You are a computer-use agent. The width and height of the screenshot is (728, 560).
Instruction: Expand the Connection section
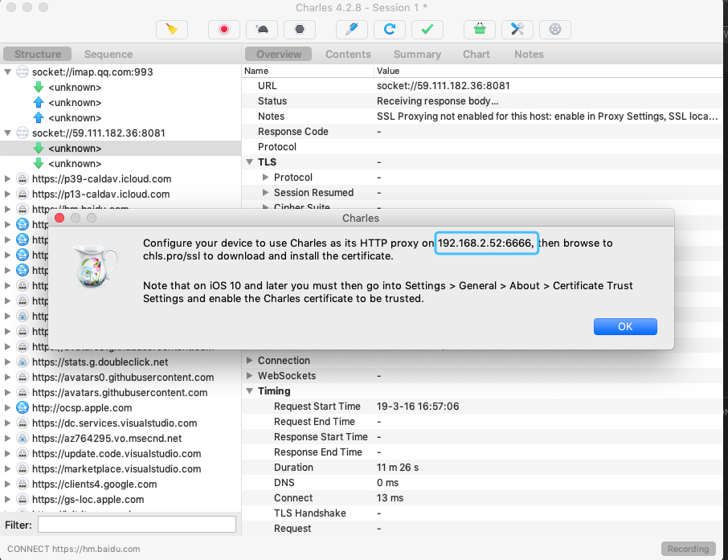click(250, 360)
